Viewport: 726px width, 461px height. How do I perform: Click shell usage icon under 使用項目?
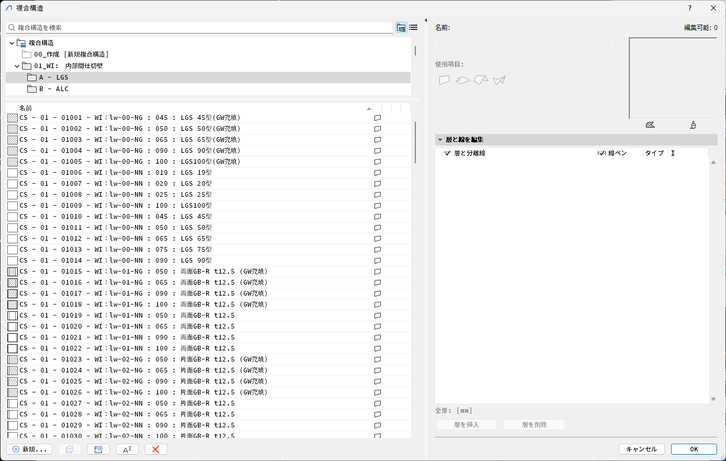coord(499,81)
